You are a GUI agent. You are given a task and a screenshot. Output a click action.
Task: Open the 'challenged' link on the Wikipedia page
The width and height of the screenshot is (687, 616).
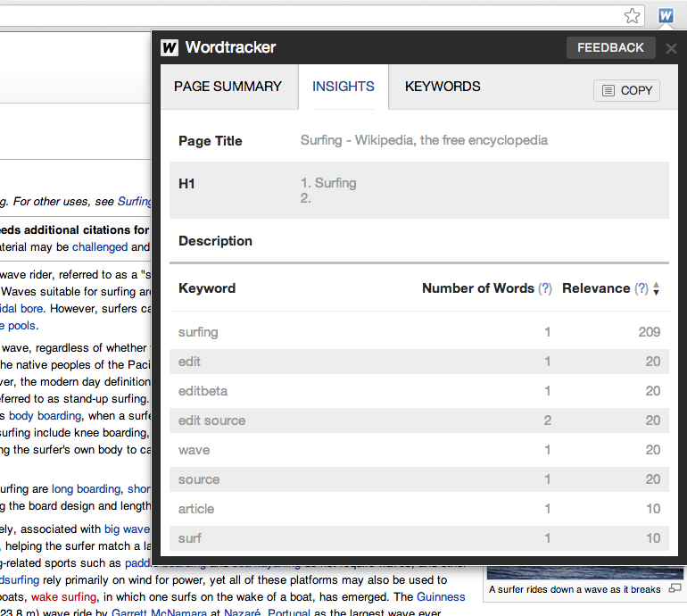click(x=100, y=246)
